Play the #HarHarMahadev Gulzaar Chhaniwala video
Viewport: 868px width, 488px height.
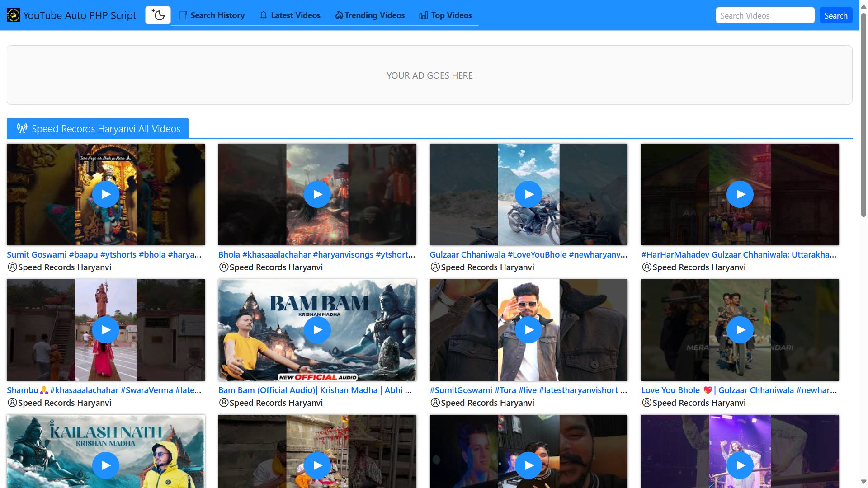740,194
